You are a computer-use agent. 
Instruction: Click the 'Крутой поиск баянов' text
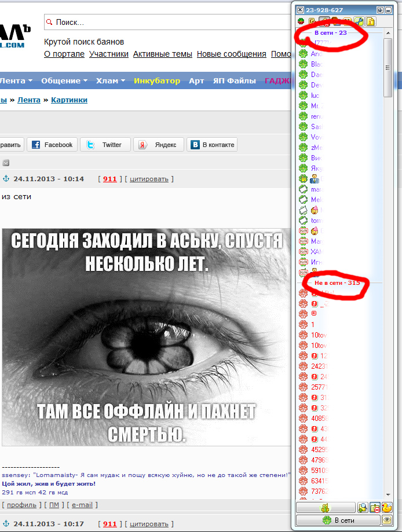coord(84,42)
